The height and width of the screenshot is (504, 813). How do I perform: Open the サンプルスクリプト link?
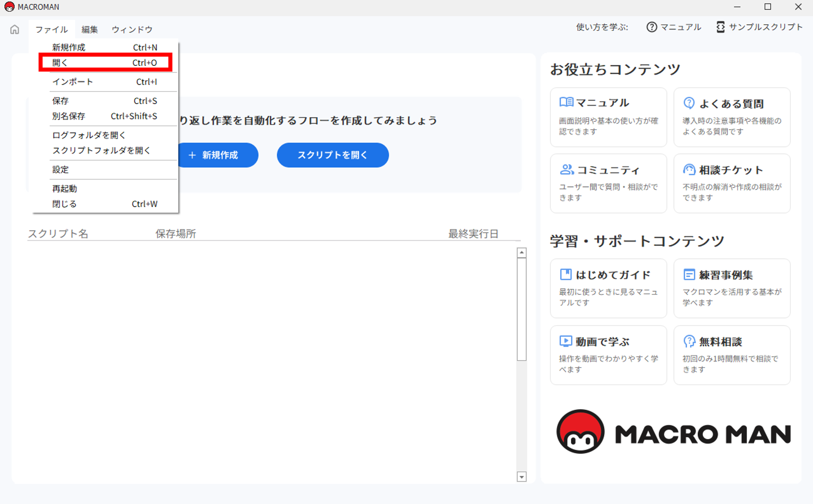pyautogui.click(x=759, y=27)
